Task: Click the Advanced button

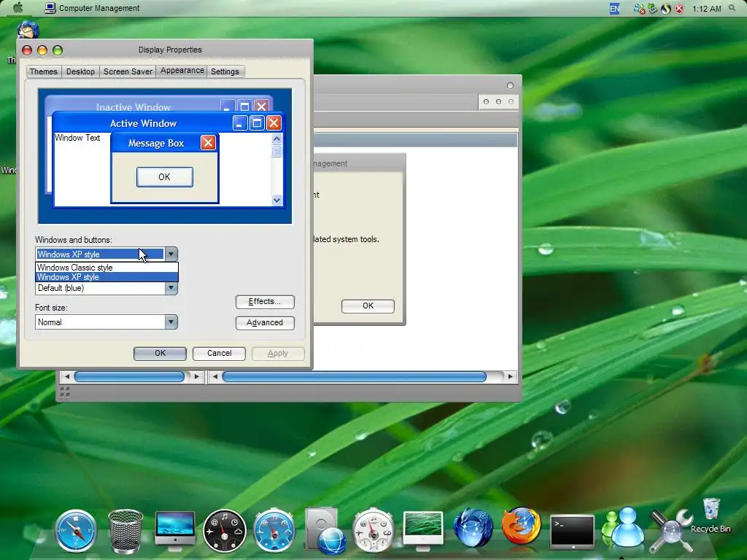Action: pos(265,323)
